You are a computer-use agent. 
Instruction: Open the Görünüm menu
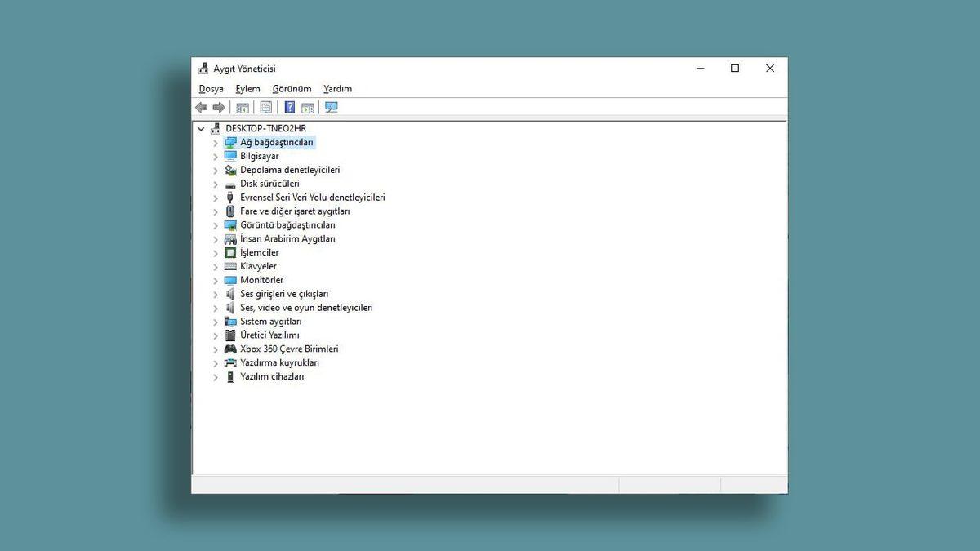click(x=291, y=88)
